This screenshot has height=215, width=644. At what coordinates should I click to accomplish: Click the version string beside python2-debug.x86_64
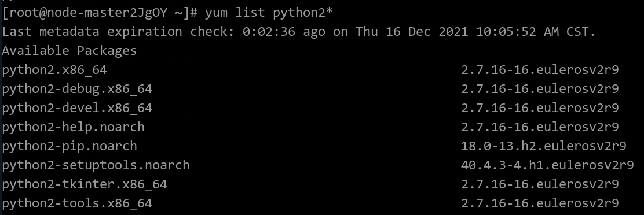[x=540, y=89]
